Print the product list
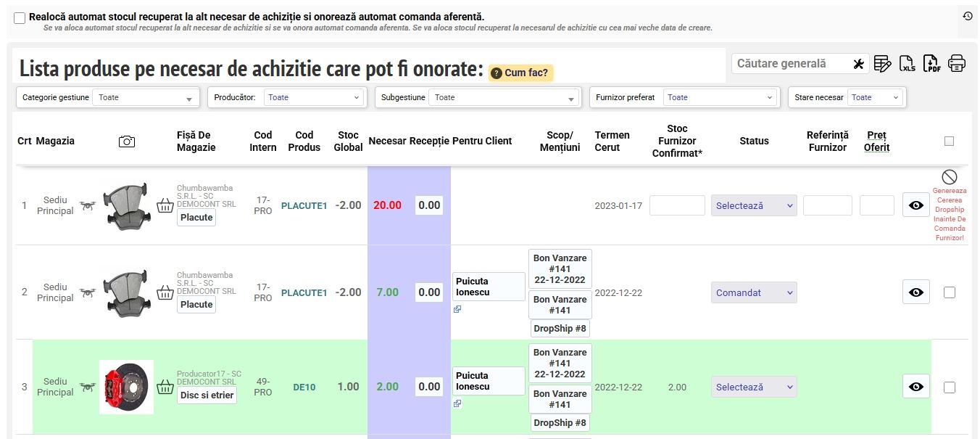This screenshot has width=980, height=439. click(x=957, y=64)
